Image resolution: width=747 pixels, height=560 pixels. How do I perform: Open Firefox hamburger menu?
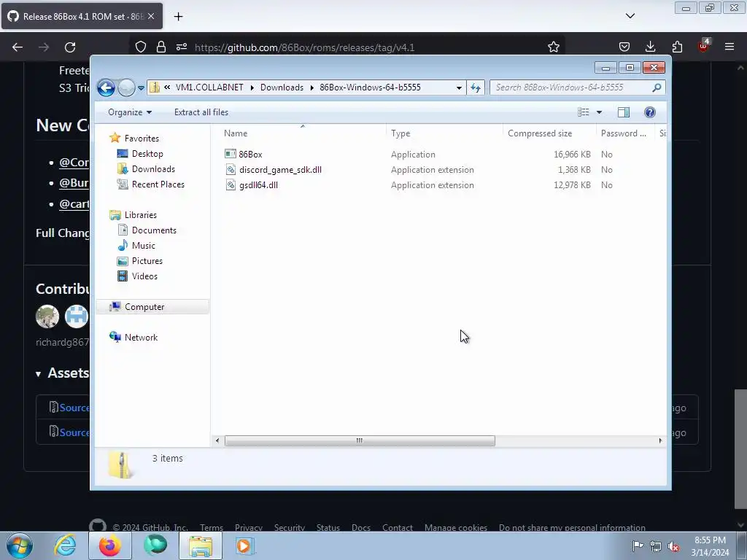(x=729, y=47)
